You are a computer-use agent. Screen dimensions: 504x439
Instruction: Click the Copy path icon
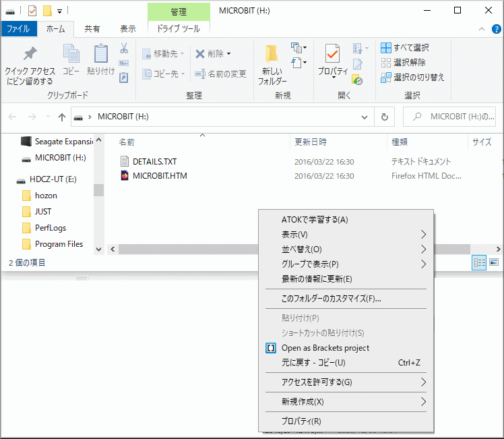click(x=124, y=63)
